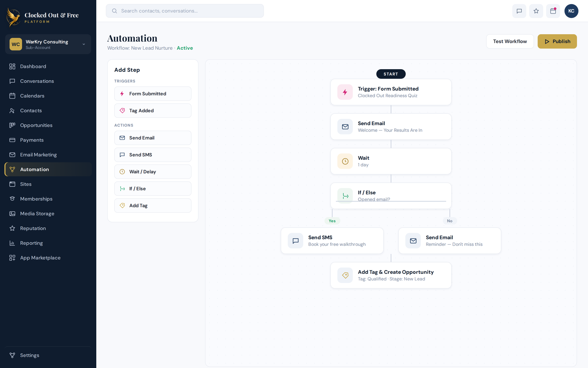The height and width of the screenshot is (368, 588).
Task: Click the branch icon on the If / Else node
Action: [345, 196]
